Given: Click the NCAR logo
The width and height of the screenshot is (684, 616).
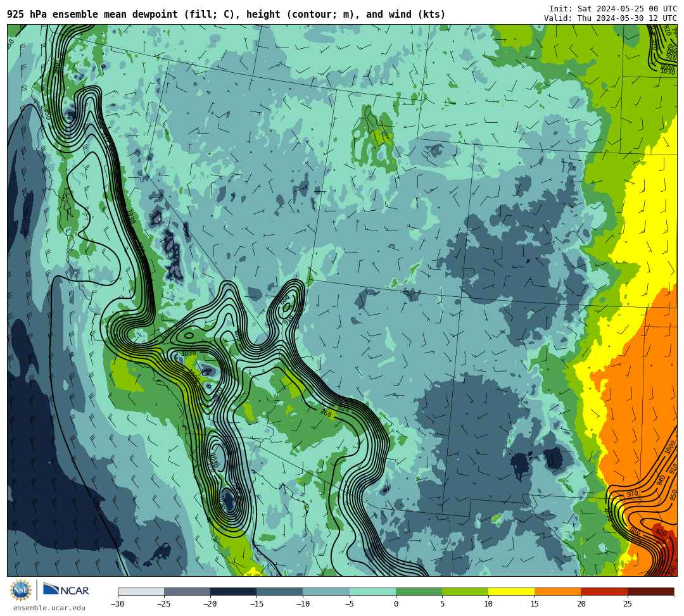Looking at the screenshot, I should pos(66,590).
